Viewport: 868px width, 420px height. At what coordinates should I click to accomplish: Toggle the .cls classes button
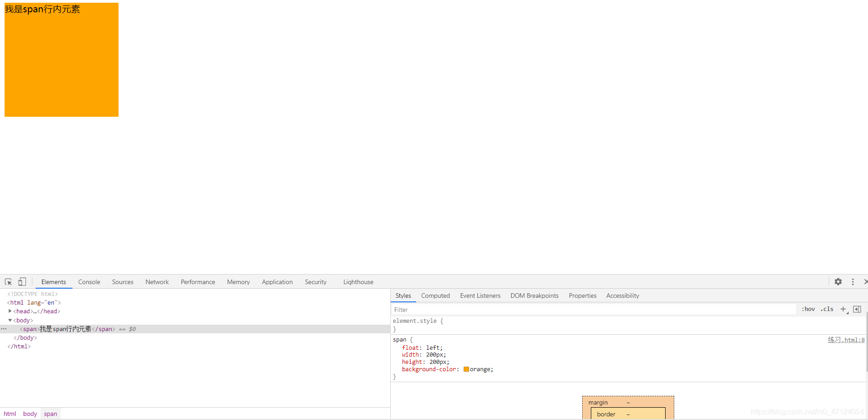pyautogui.click(x=827, y=309)
